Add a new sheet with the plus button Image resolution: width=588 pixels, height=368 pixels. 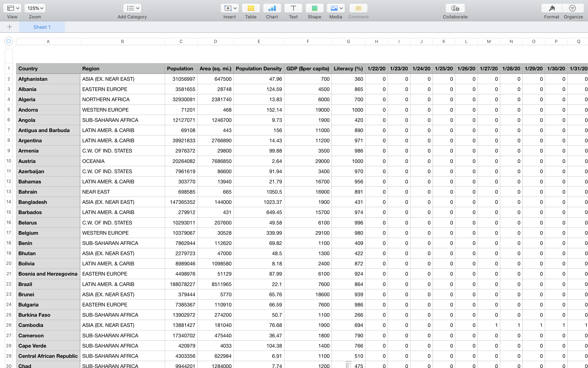tap(10, 27)
